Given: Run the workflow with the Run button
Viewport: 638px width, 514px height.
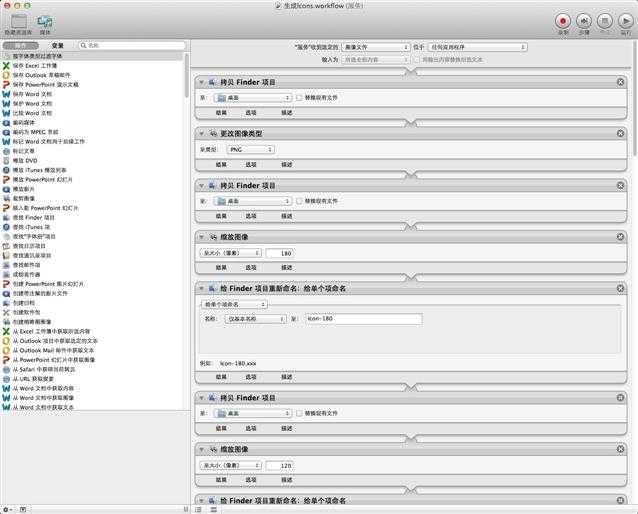Looking at the screenshot, I should [x=626, y=21].
